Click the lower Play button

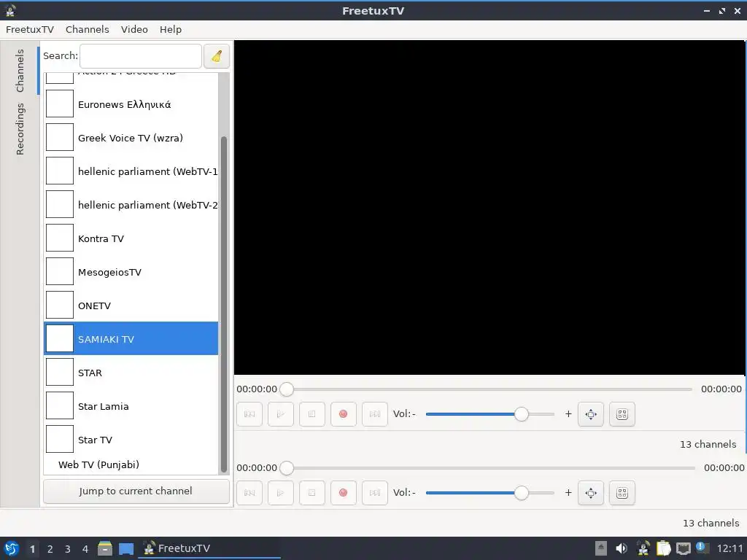[x=281, y=492]
